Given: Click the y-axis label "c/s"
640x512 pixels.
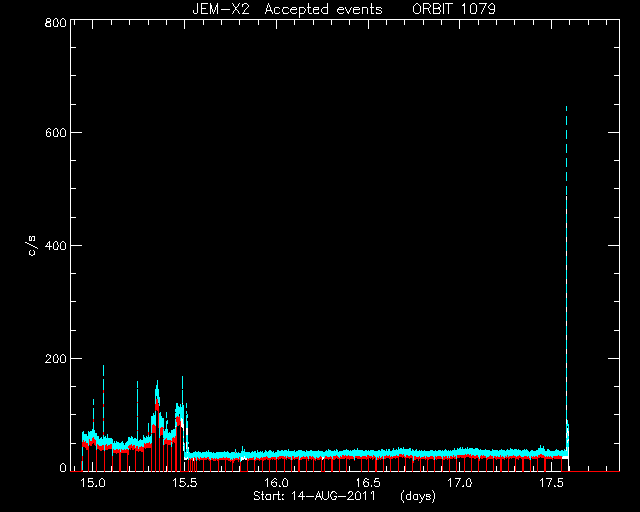Looking at the screenshot, I should (x=33, y=246).
